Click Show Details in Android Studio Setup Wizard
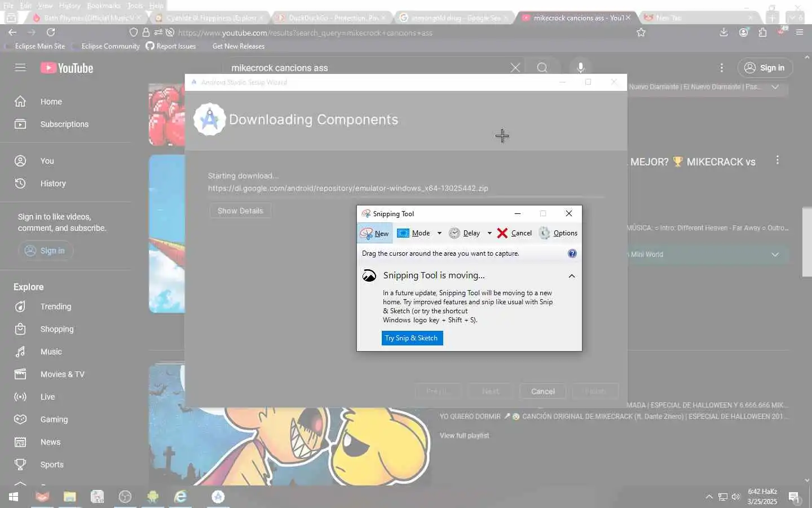This screenshot has width=812, height=508. [240, 211]
